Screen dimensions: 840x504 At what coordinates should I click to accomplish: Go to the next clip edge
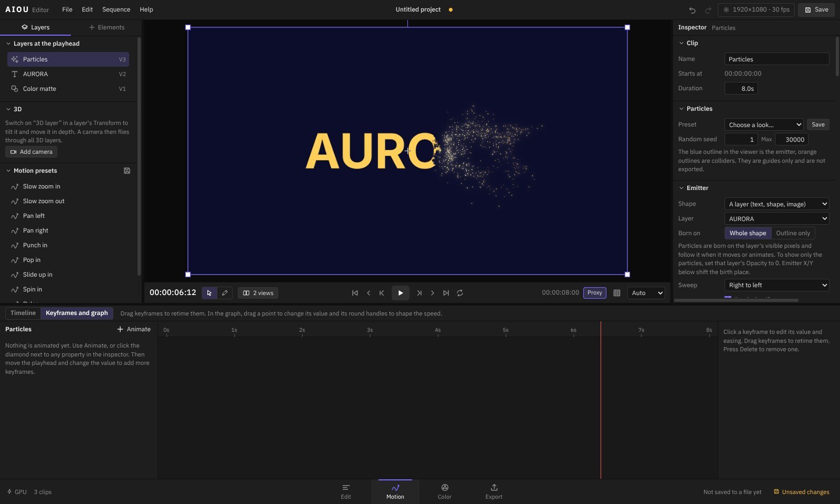click(419, 293)
